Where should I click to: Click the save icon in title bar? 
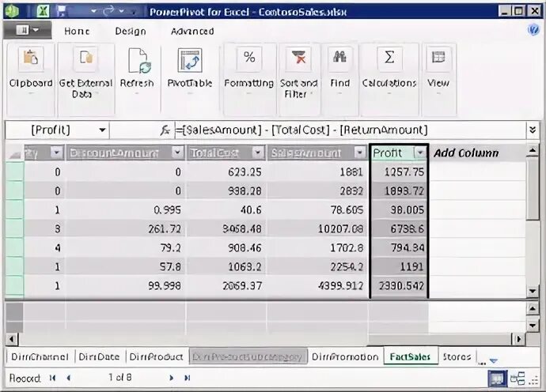(61, 11)
